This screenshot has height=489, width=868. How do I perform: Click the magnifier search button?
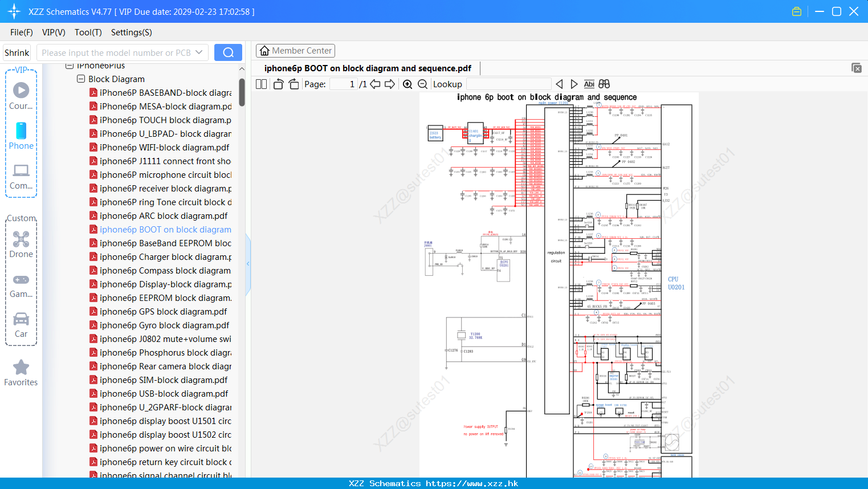[x=228, y=52]
